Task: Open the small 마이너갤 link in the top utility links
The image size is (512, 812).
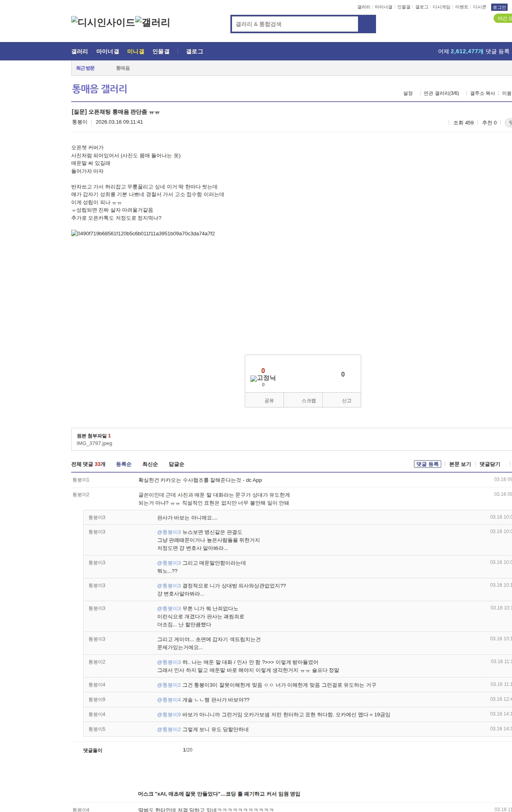Action: pos(383,7)
